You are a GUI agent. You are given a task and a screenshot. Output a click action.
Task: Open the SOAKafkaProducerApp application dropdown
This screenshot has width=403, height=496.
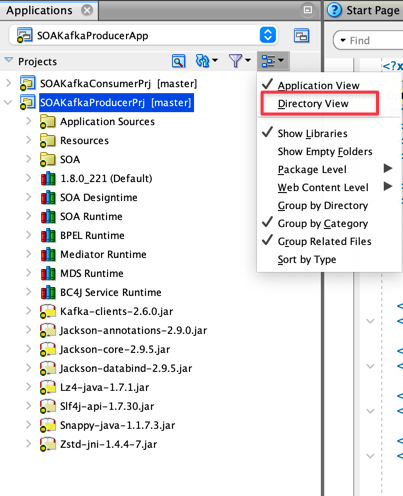tap(268, 35)
